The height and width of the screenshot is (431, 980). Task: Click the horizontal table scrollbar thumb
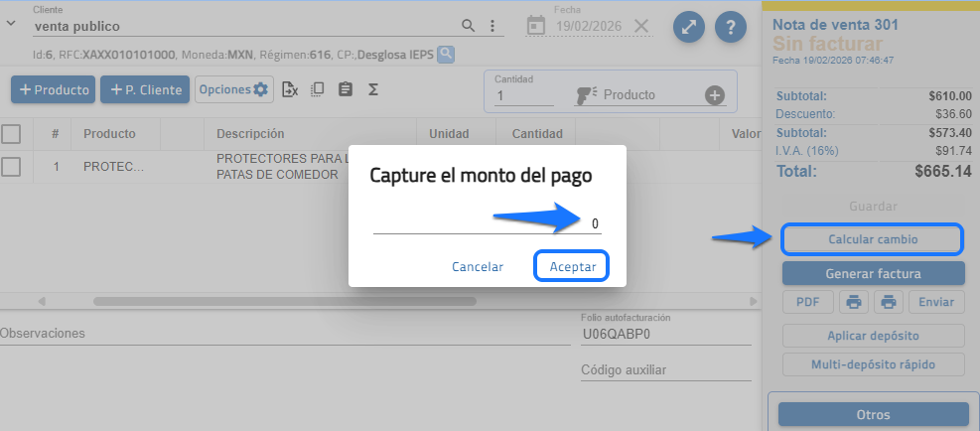click(284, 302)
